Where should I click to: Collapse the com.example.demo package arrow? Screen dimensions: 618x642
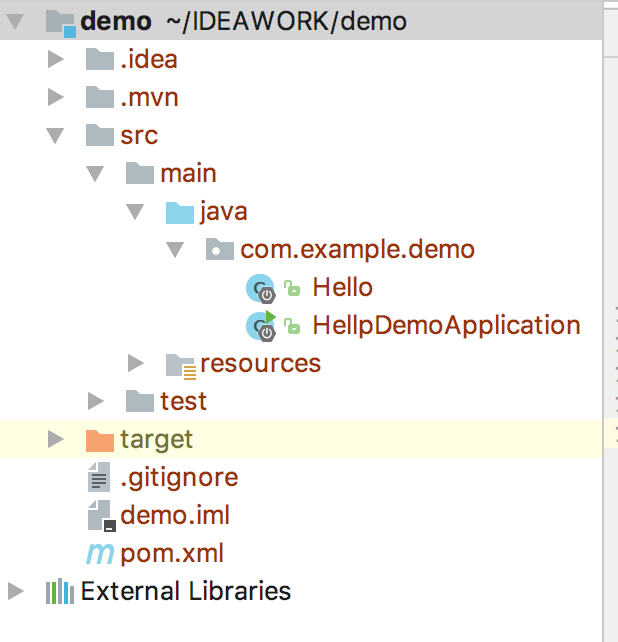[x=175, y=250]
